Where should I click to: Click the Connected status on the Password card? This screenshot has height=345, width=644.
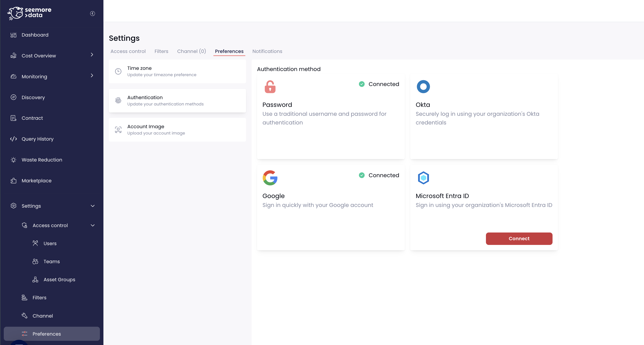379,84
